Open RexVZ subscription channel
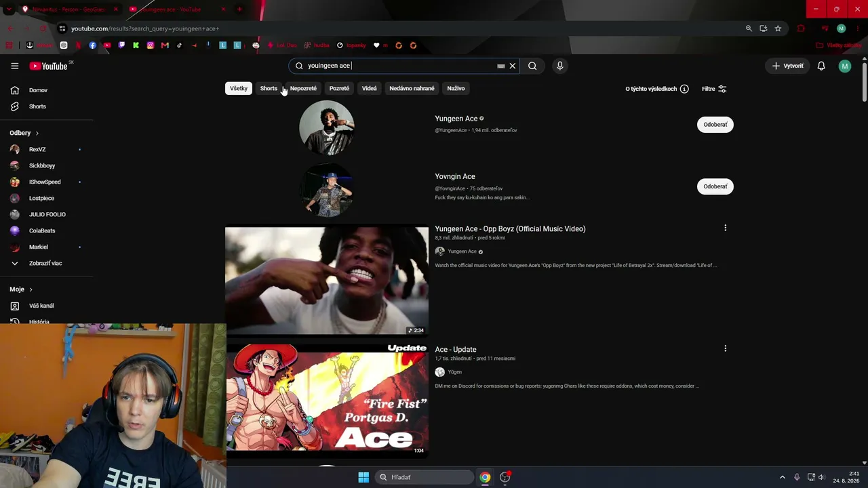 [37, 149]
